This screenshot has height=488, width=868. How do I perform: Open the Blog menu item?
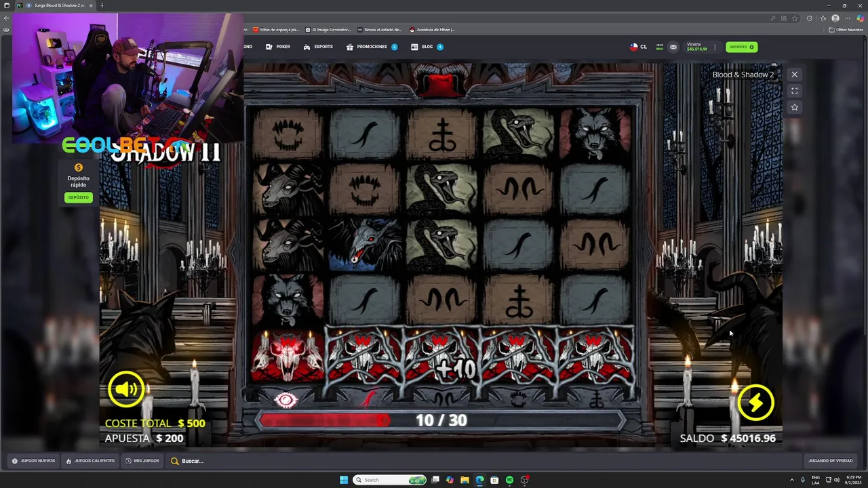[427, 47]
